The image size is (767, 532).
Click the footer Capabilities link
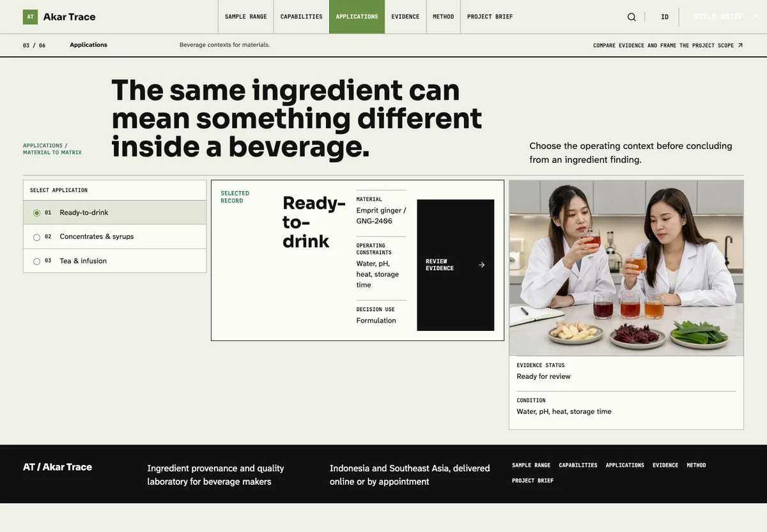578,466
